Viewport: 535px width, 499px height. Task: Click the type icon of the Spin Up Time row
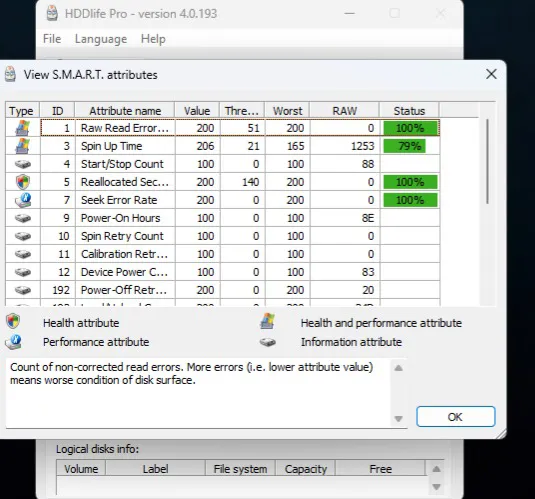23,146
